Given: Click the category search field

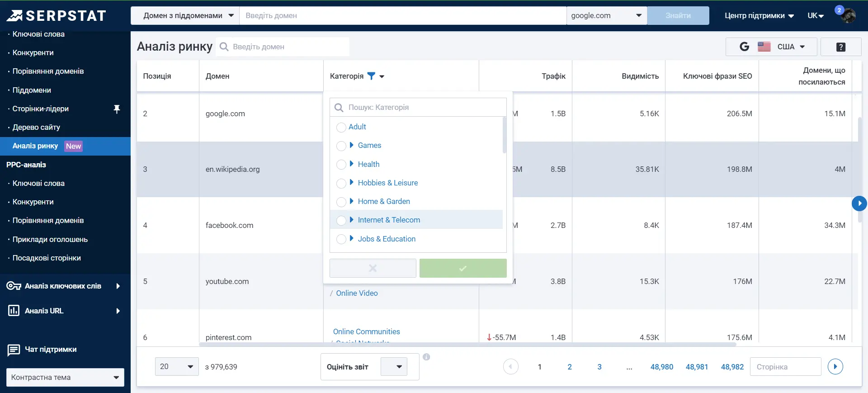Looking at the screenshot, I should coord(418,107).
